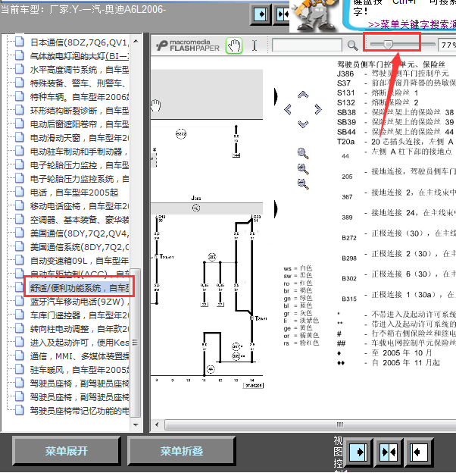The height and width of the screenshot is (476, 456).
Task: Open tree item 特种车辆
Action: click(80, 97)
